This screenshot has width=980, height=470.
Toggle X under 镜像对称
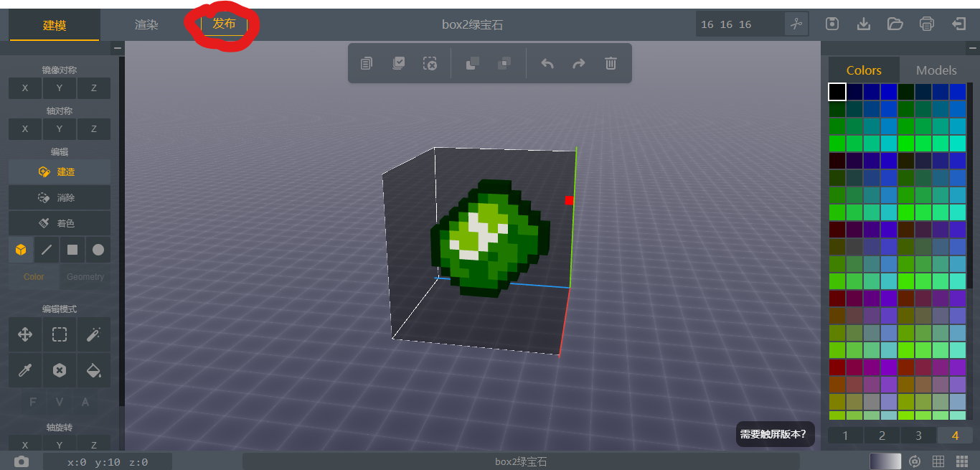(25, 88)
